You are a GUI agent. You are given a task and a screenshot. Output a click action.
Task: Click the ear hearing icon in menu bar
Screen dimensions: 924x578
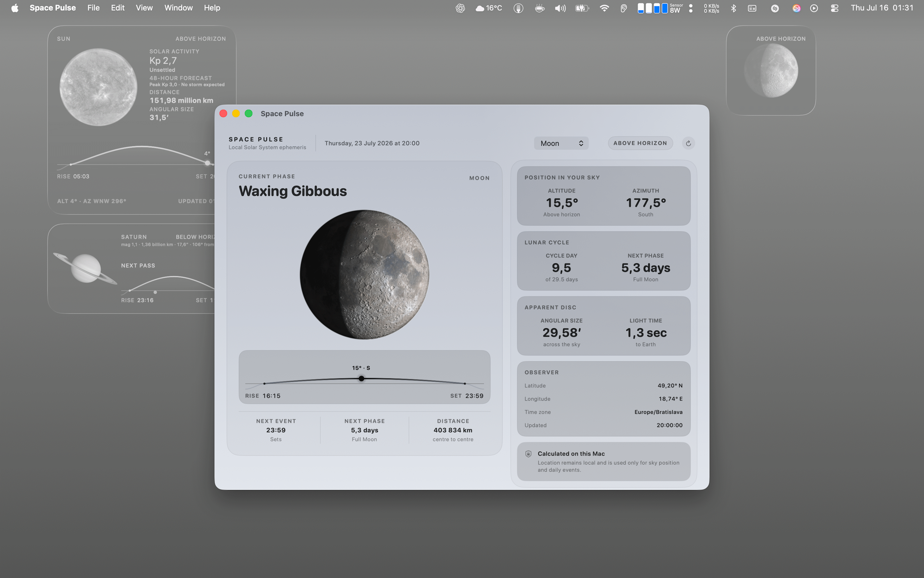(x=623, y=8)
